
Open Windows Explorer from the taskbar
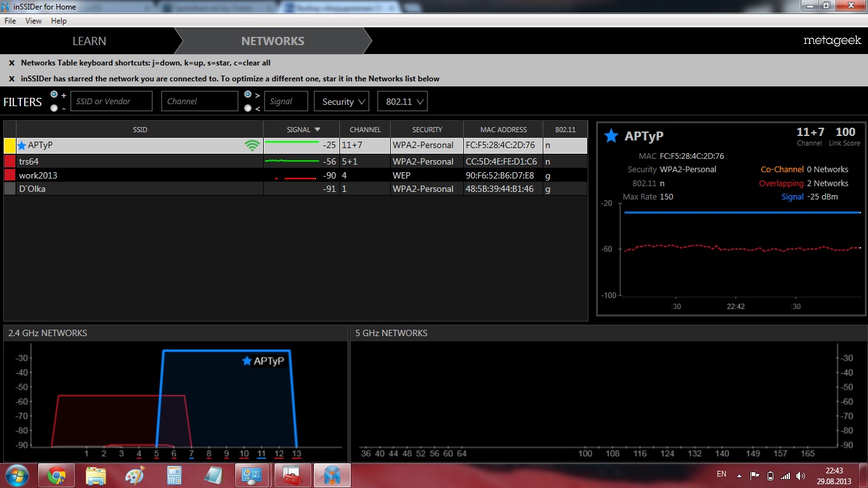96,475
